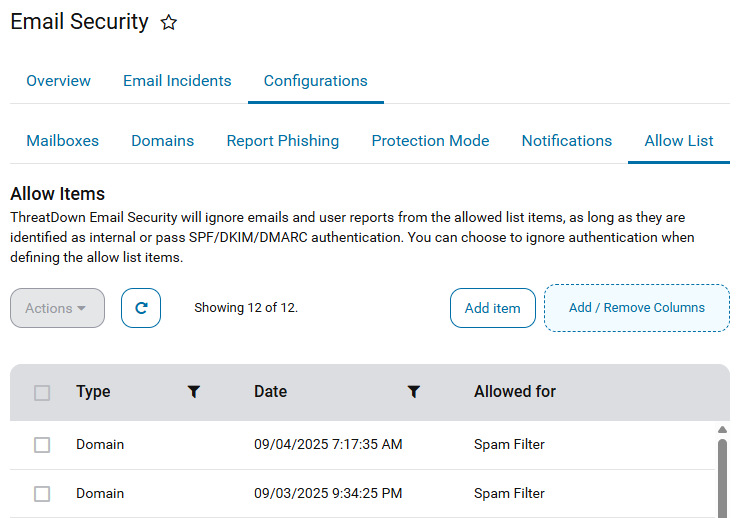Open the Actions dropdown
The height and width of the screenshot is (518, 744).
[57, 308]
